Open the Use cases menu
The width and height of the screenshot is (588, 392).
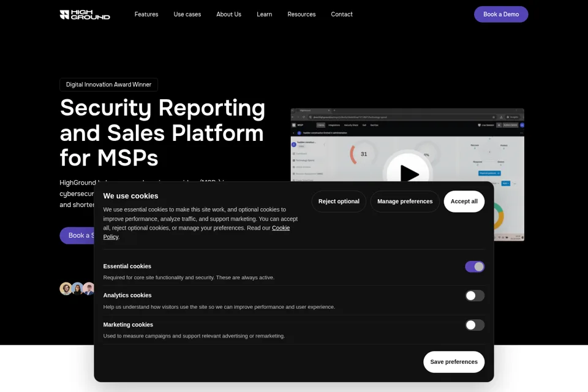point(187,14)
